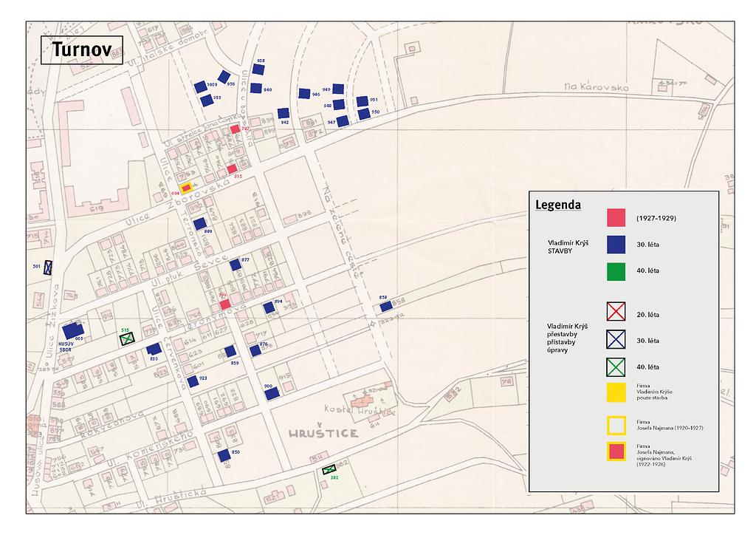Select the blue marker labeled 850
Image resolution: width=756 pixels, height=535 pixels.
click(224, 455)
